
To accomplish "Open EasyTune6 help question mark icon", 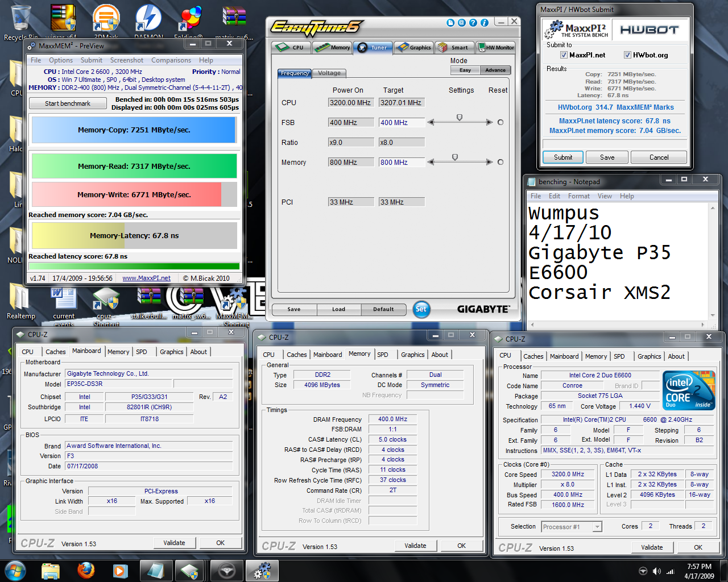I will coord(473,23).
